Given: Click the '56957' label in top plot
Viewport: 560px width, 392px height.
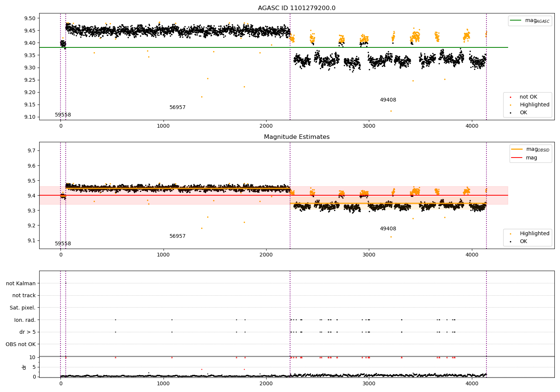Looking at the screenshot, I should pos(177,108).
